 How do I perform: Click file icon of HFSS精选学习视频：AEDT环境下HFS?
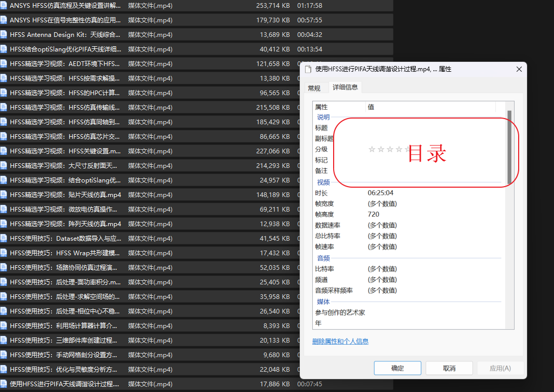click(x=4, y=63)
